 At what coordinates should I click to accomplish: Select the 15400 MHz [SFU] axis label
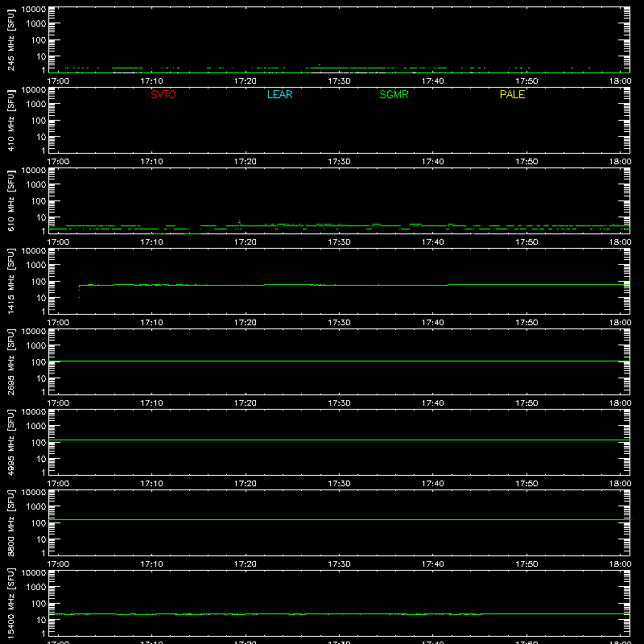11,603
